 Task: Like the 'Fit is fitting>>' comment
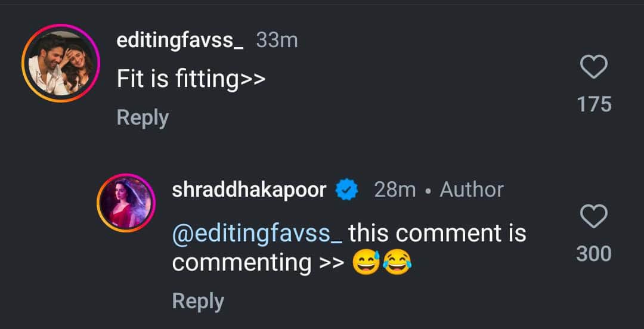click(x=594, y=68)
